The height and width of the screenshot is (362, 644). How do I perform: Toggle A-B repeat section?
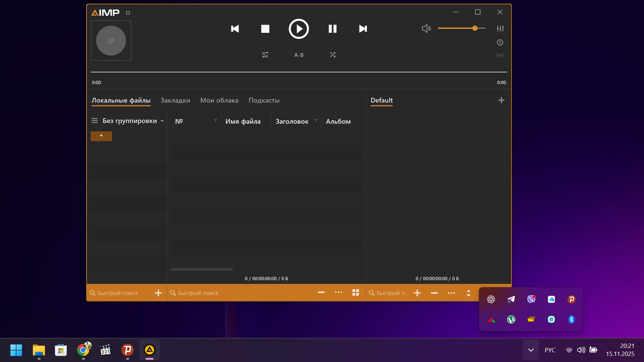[299, 55]
